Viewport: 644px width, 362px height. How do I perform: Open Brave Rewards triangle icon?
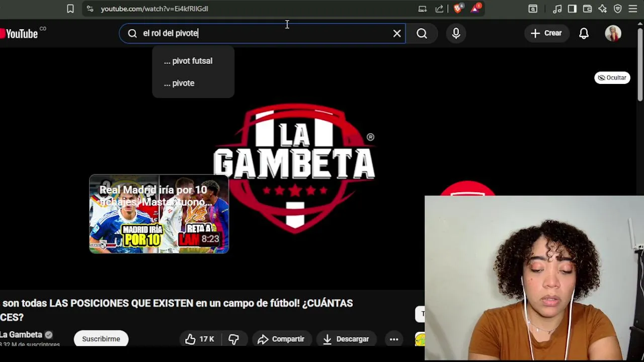point(475,9)
